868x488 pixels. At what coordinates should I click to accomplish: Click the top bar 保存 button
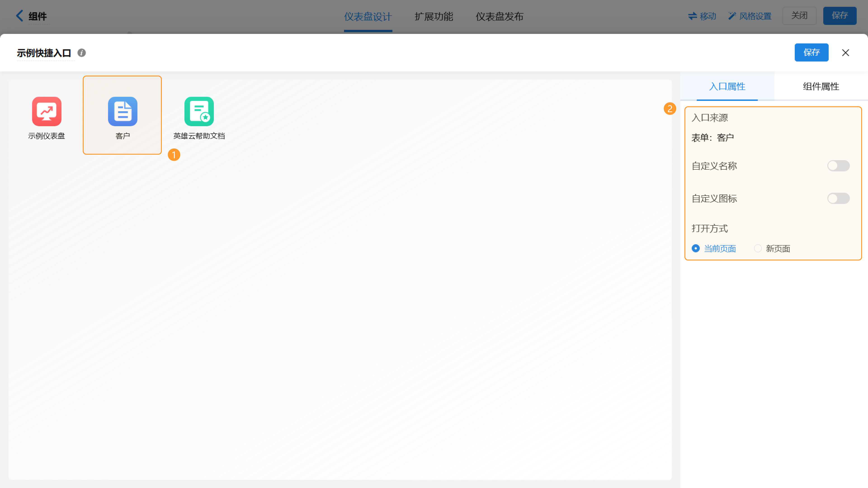click(839, 16)
